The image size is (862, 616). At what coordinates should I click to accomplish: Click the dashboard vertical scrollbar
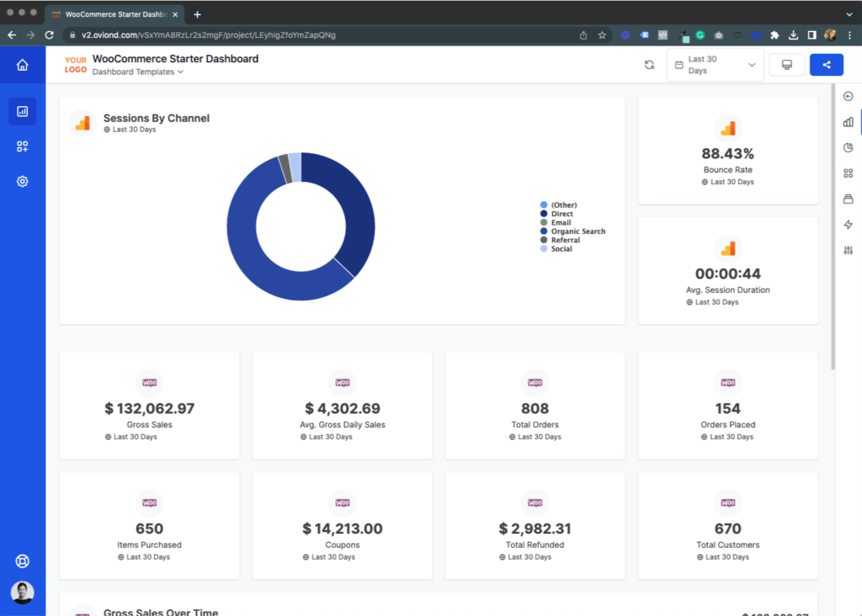[x=833, y=226]
